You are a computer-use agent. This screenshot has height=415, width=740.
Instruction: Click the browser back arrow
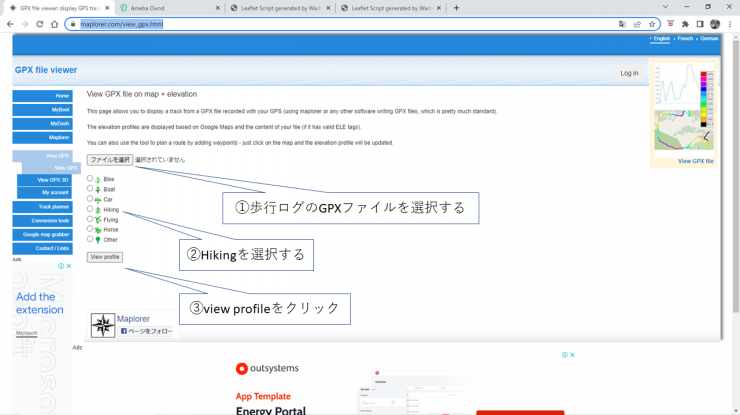[x=9, y=23]
